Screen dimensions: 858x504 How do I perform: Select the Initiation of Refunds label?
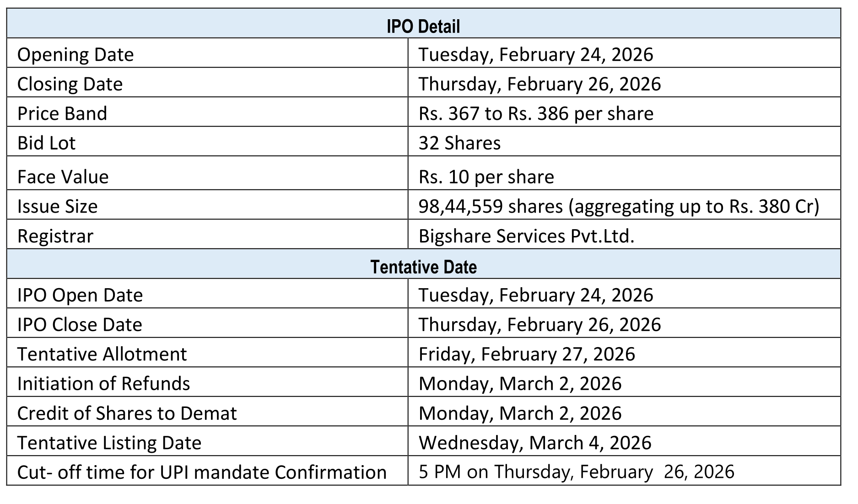click(103, 384)
